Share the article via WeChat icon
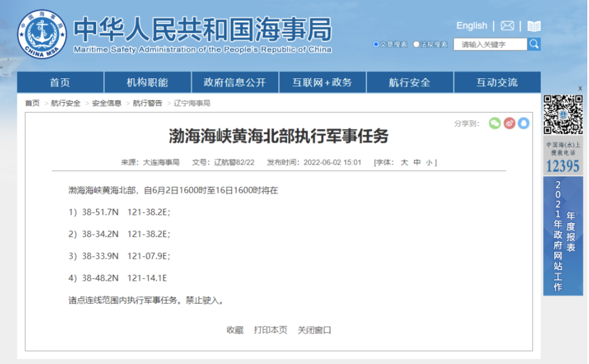The width and height of the screenshot is (589, 364). click(x=494, y=123)
